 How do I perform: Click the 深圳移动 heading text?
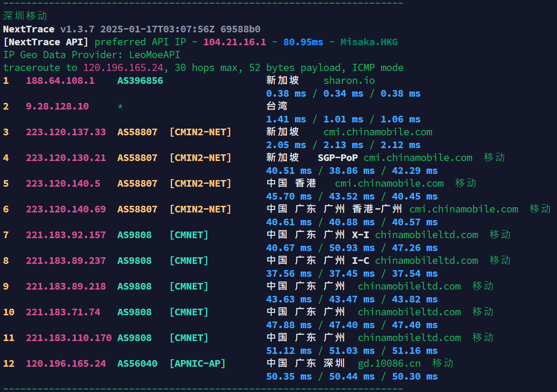click(x=25, y=16)
